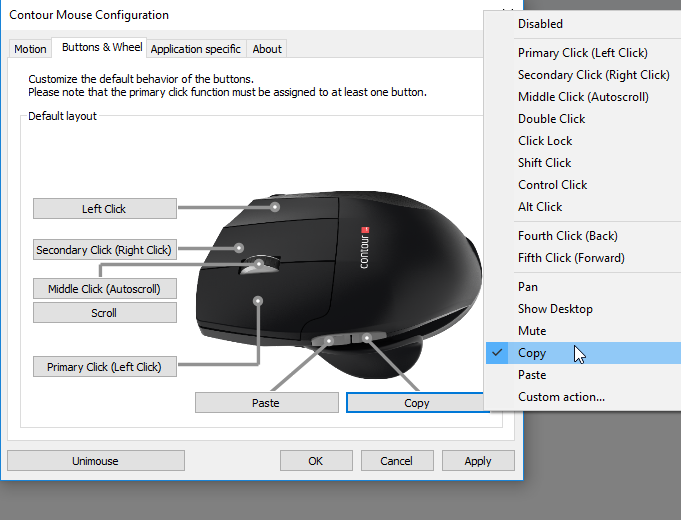Open the Copy side-button assignment
The width and height of the screenshot is (681, 520).
416,403
